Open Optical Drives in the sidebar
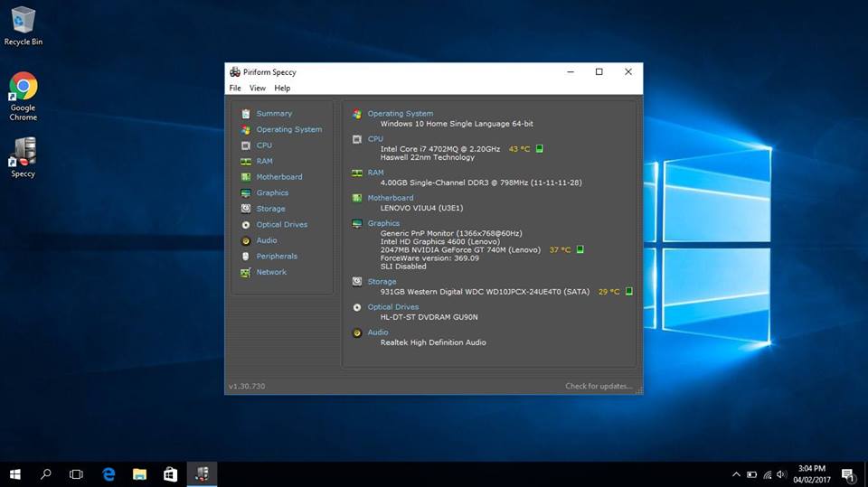 click(281, 225)
